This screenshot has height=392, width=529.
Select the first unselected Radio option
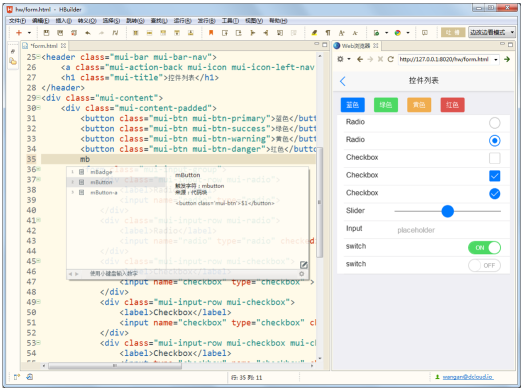click(x=494, y=123)
